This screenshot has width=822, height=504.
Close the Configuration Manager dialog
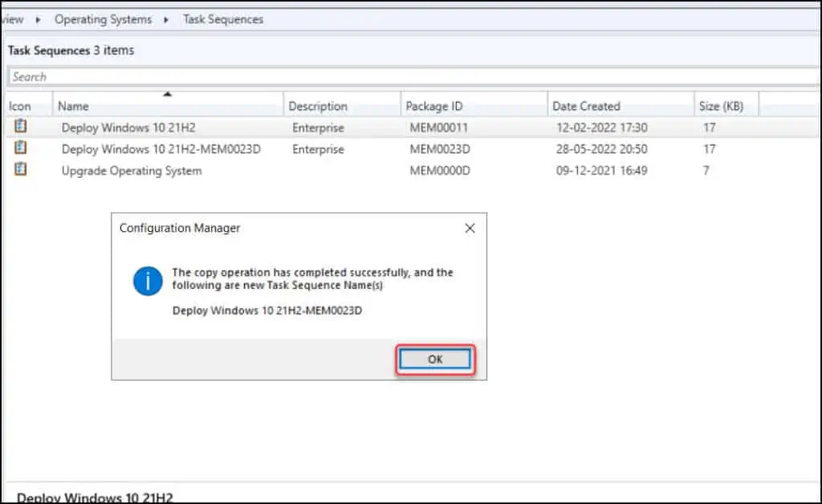pos(470,229)
